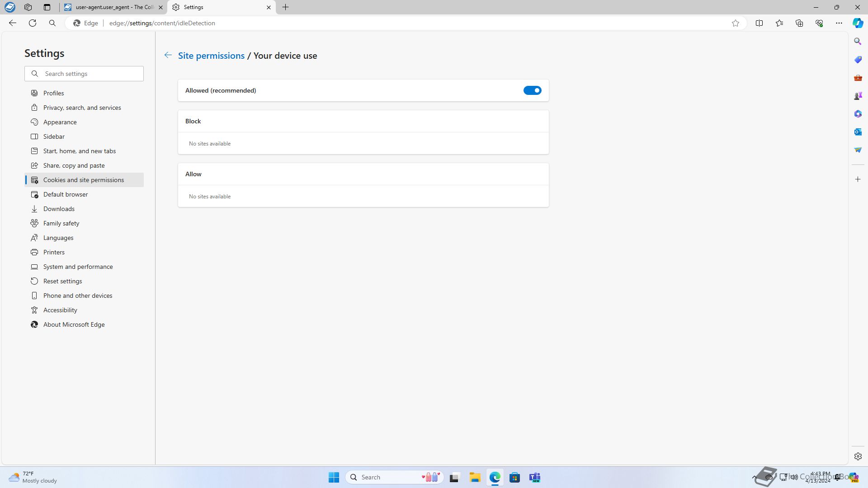This screenshot has height=488, width=868.
Task: Open Printers settings
Action: coord(84,252)
